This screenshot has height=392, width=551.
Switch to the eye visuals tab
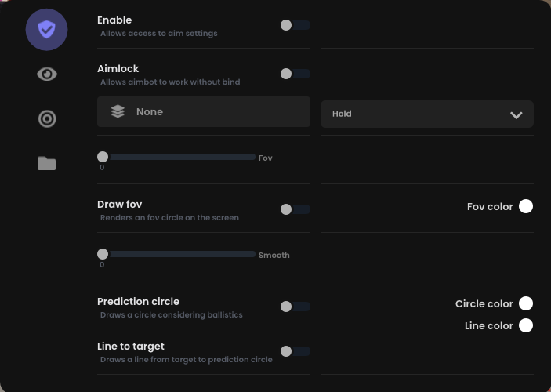47,74
